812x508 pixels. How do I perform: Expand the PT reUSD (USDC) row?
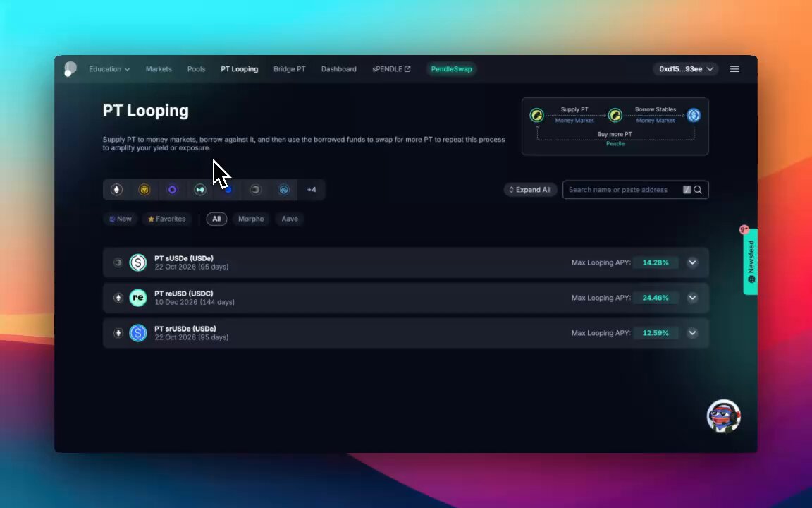pyautogui.click(x=692, y=298)
